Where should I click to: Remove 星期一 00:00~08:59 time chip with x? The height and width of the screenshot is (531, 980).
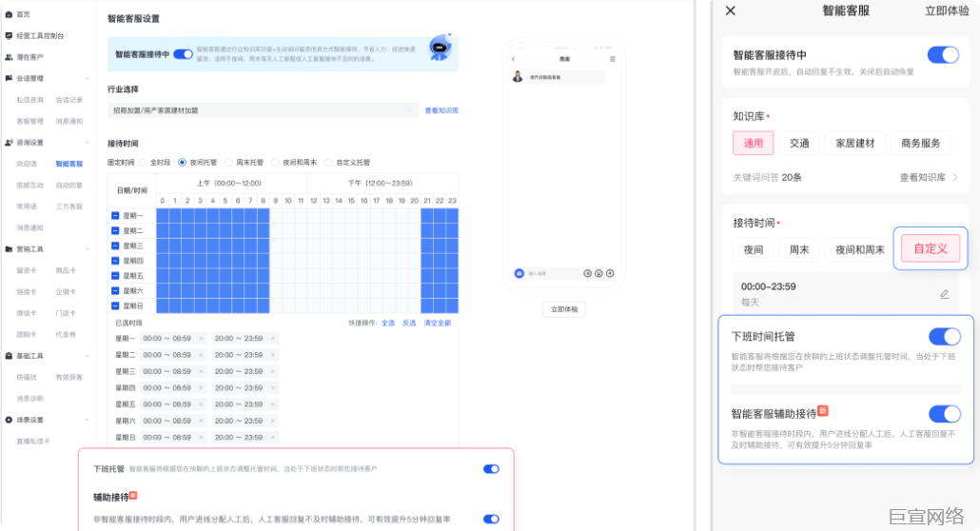click(x=201, y=339)
